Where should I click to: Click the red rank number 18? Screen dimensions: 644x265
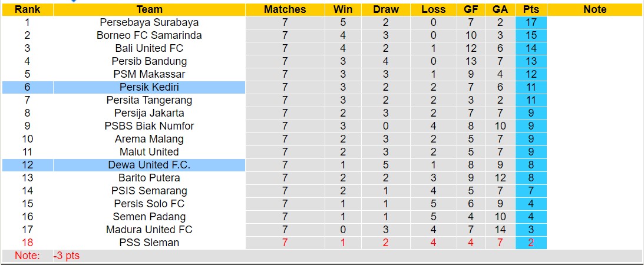pos(27,243)
